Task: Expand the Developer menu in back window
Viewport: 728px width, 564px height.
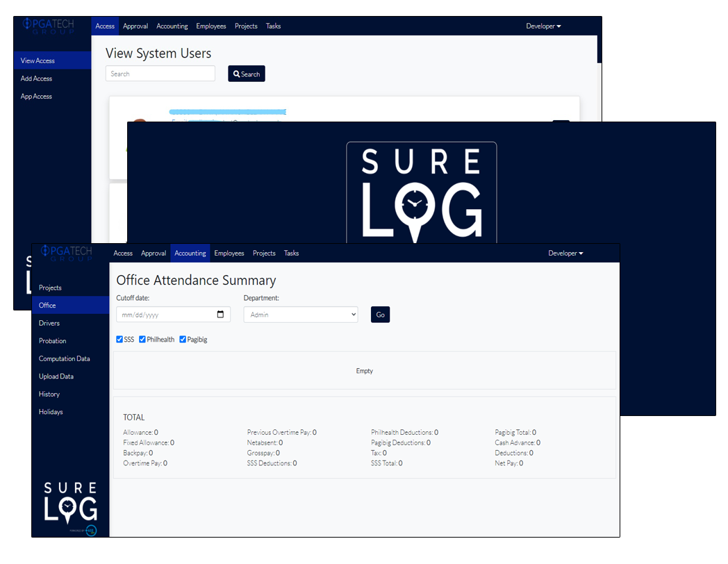Action: click(543, 26)
